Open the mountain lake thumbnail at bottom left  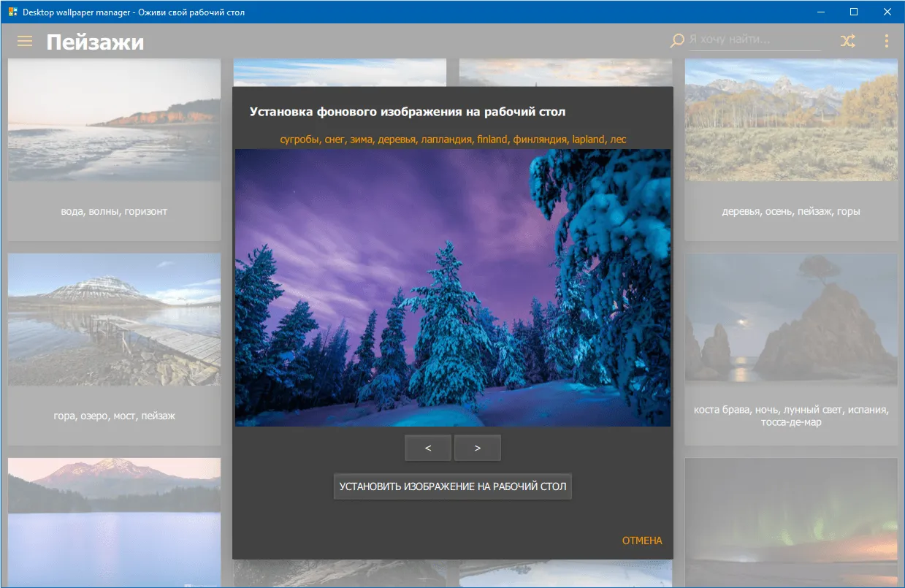(115, 522)
